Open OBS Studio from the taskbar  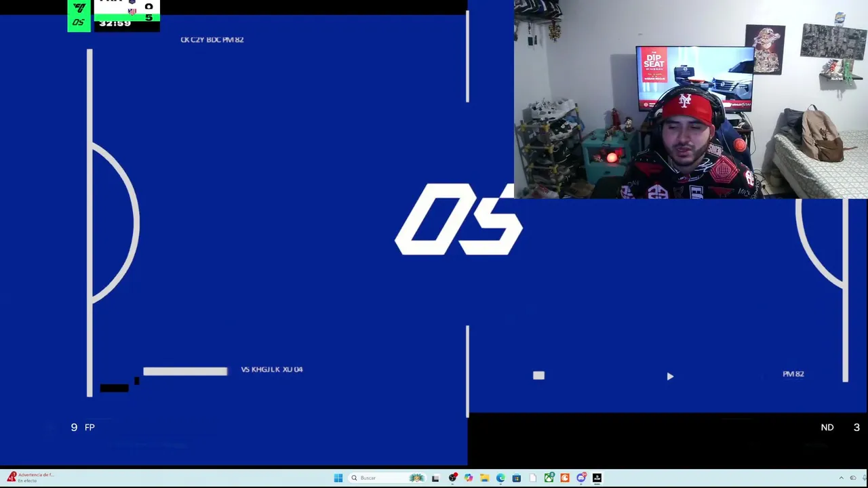(x=452, y=478)
